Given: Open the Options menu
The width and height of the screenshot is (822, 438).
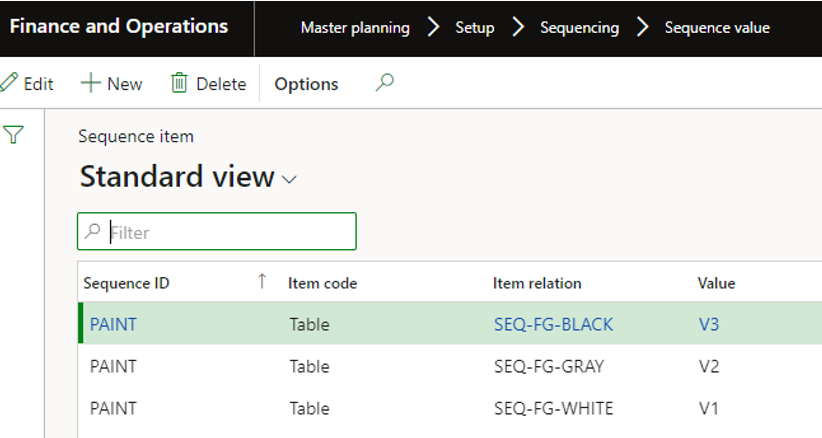Looking at the screenshot, I should coord(306,84).
